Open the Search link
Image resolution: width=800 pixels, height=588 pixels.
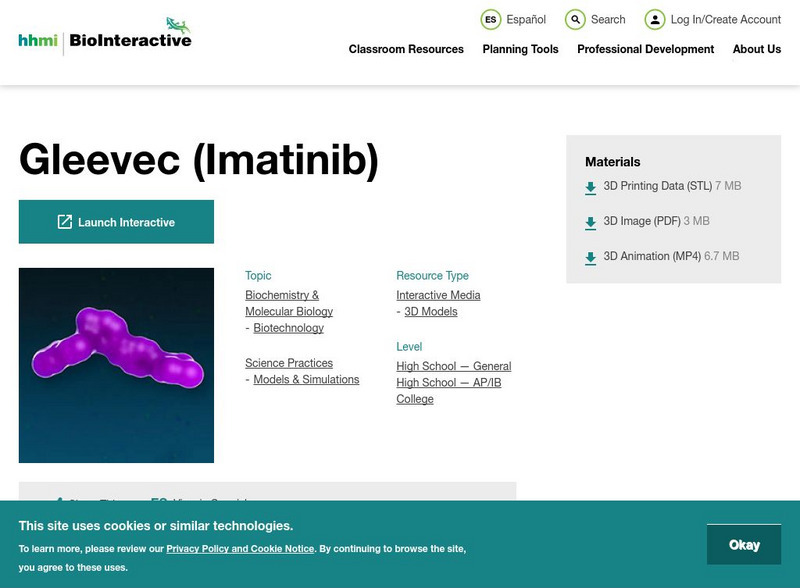pyautogui.click(x=608, y=20)
